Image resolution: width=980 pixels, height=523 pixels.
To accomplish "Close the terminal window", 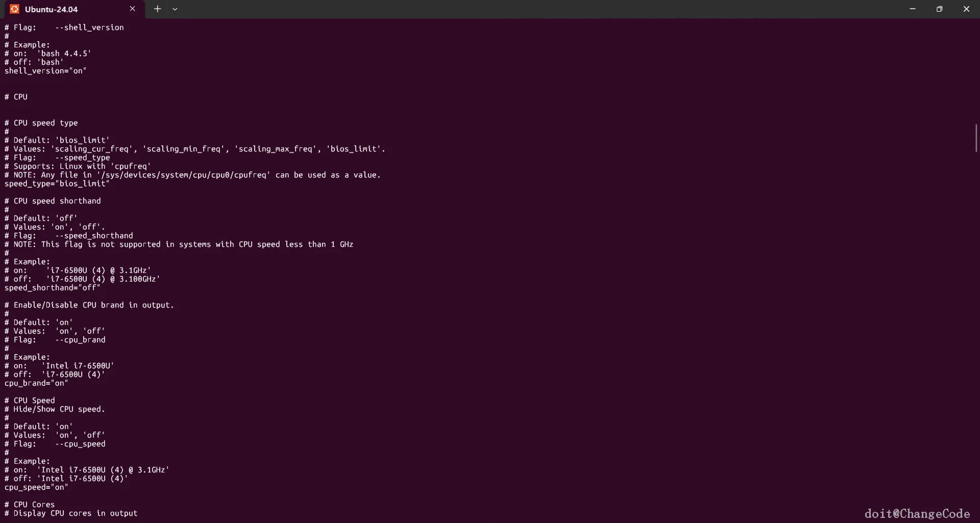I will click(x=966, y=9).
